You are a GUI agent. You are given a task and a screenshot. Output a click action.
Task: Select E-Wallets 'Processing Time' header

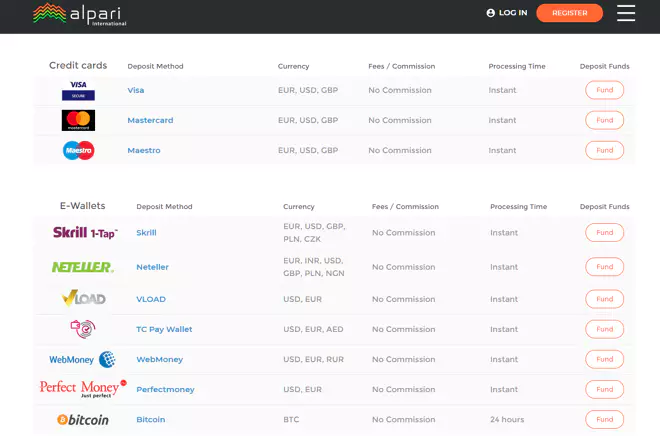pyautogui.click(x=519, y=207)
